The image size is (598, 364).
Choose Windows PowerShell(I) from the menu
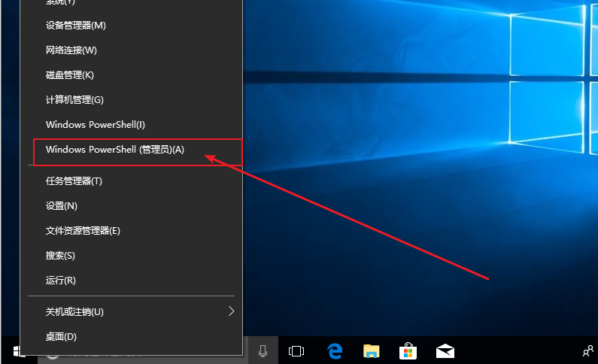(x=96, y=125)
